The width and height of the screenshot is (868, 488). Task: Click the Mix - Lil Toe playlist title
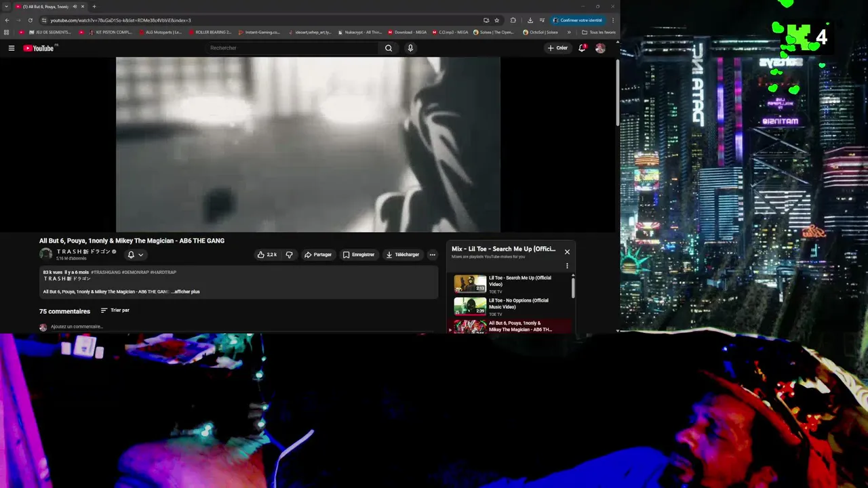504,249
